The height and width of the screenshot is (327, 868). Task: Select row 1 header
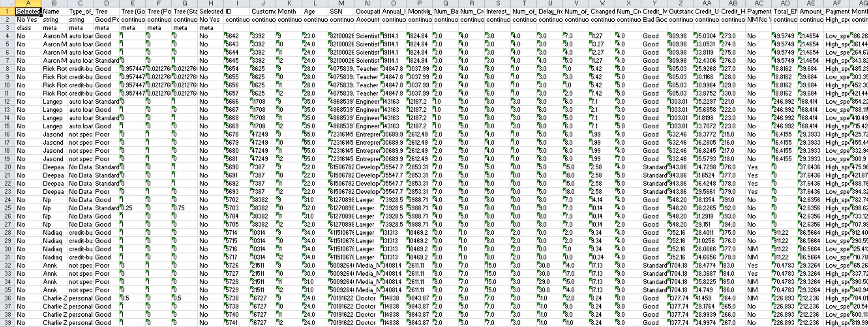[7, 11]
